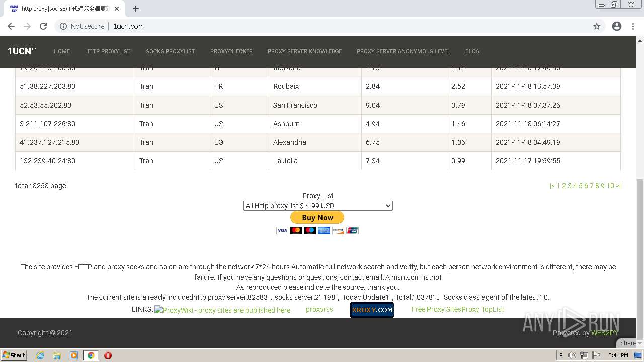Jump to last page with >| link
644x362 pixels.
click(618, 186)
